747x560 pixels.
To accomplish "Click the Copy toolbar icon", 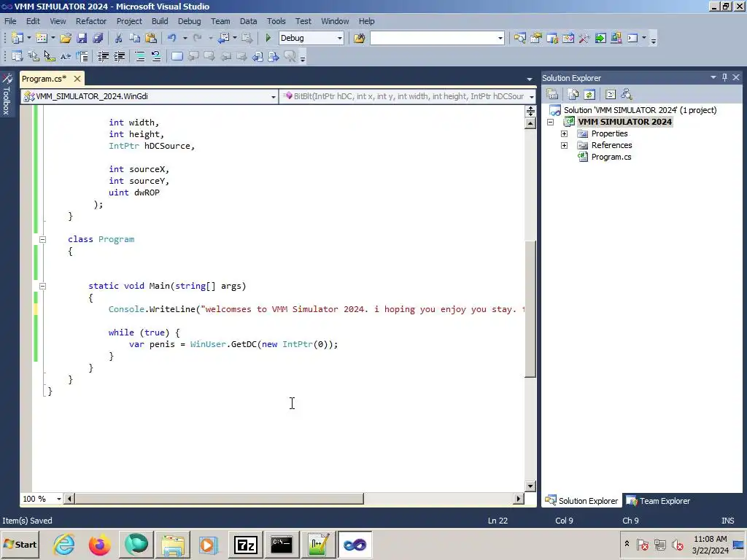I will [x=134, y=38].
